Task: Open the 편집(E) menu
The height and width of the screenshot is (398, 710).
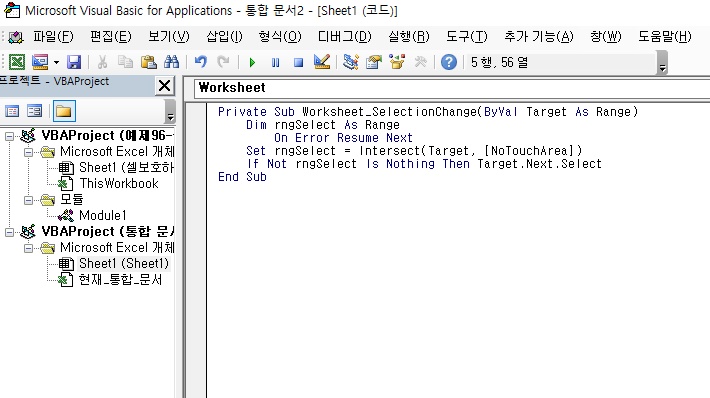Action: coord(110,36)
